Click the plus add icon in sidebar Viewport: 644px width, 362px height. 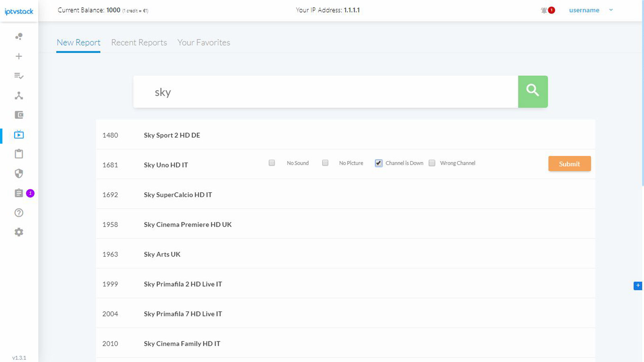click(x=19, y=56)
